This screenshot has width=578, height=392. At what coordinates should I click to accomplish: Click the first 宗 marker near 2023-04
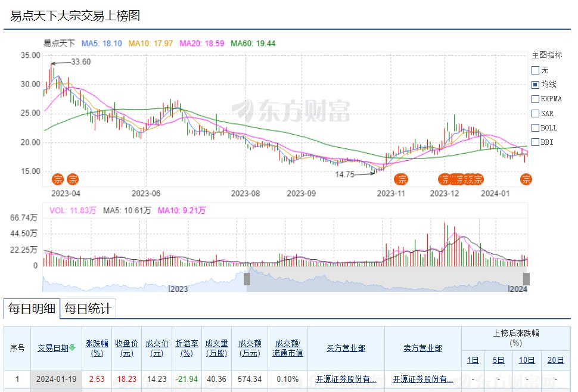point(58,179)
